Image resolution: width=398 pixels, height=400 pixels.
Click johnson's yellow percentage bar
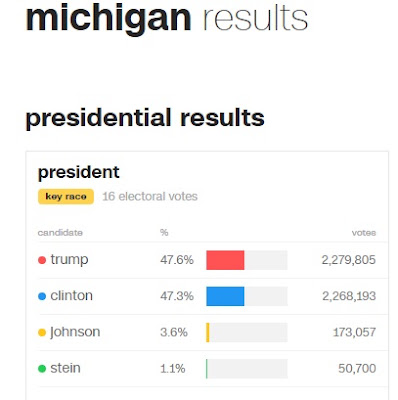point(208,332)
